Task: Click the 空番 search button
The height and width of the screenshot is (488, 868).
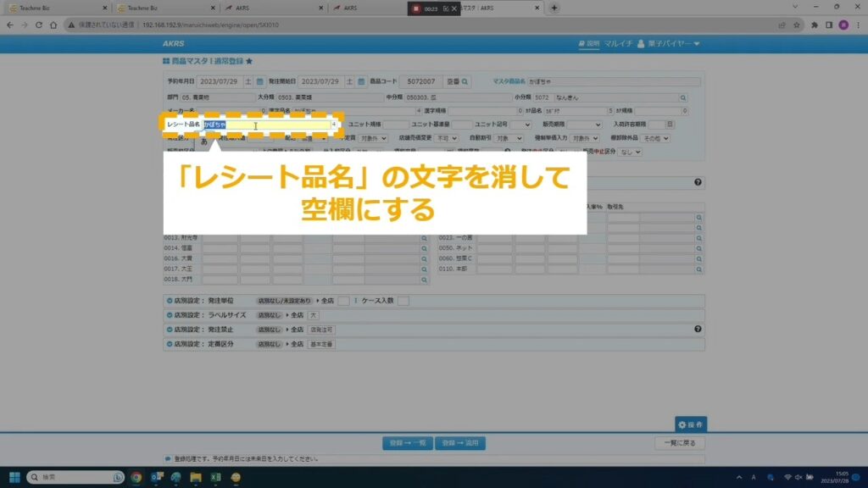Action: 456,82
